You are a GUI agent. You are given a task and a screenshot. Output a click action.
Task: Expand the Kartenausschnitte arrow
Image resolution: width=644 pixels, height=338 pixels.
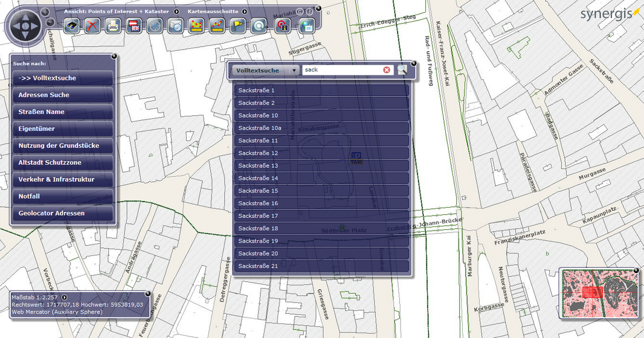245,11
